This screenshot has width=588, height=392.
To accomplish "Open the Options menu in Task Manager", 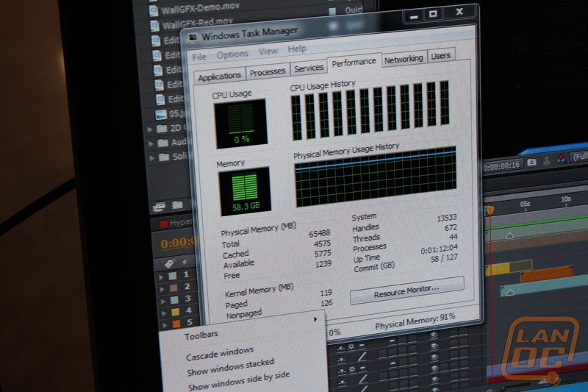I will [232, 54].
